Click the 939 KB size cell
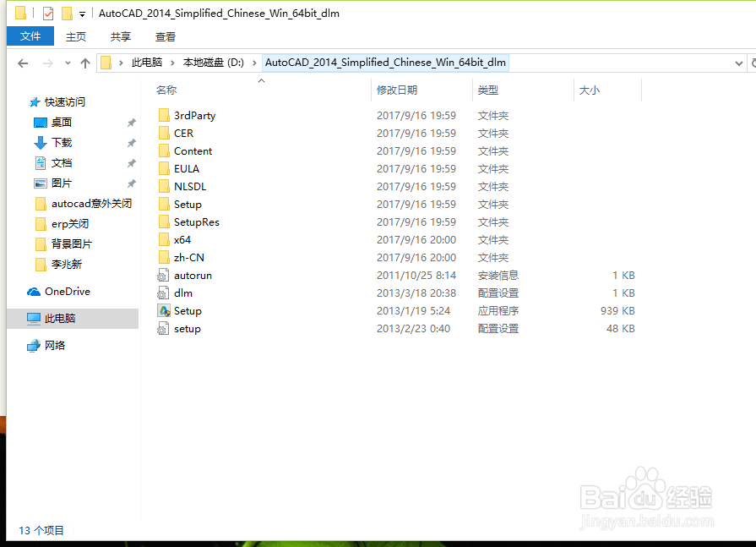The height and width of the screenshot is (547, 756). [x=617, y=311]
